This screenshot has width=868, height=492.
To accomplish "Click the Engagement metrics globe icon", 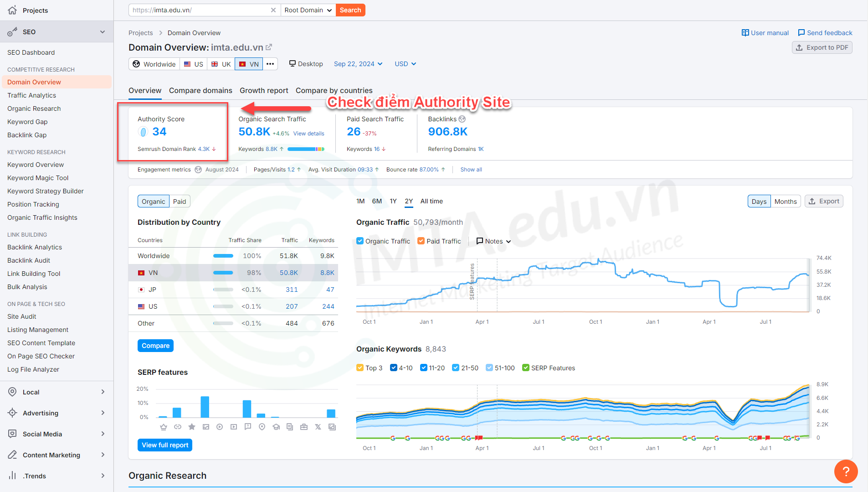I will pos(198,170).
